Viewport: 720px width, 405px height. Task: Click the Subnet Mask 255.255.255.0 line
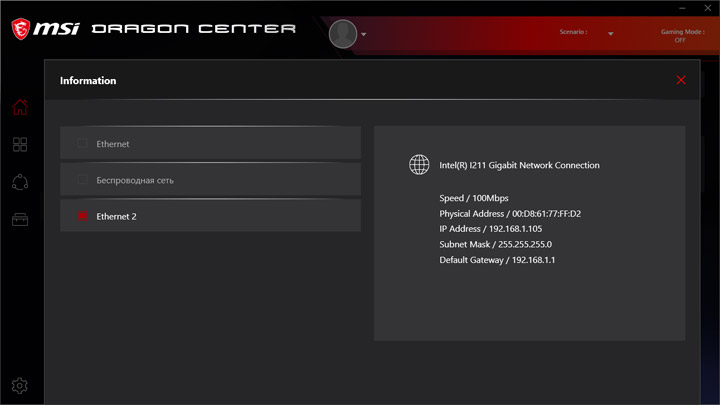(495, 244)
